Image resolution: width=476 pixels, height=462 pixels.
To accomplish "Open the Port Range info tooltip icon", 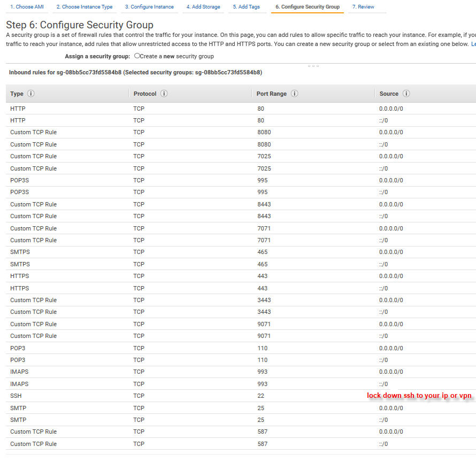I will tap(294, 94).
